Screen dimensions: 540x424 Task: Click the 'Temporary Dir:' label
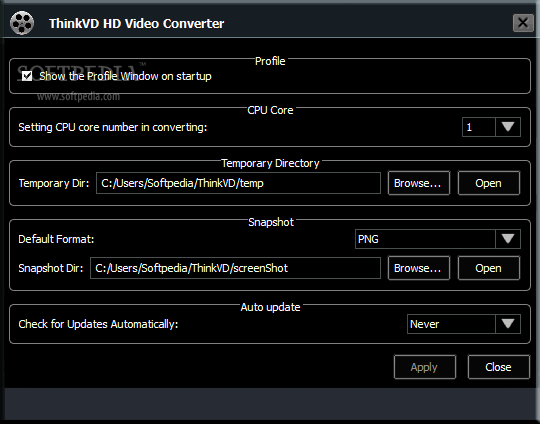(x=54, y=183)
